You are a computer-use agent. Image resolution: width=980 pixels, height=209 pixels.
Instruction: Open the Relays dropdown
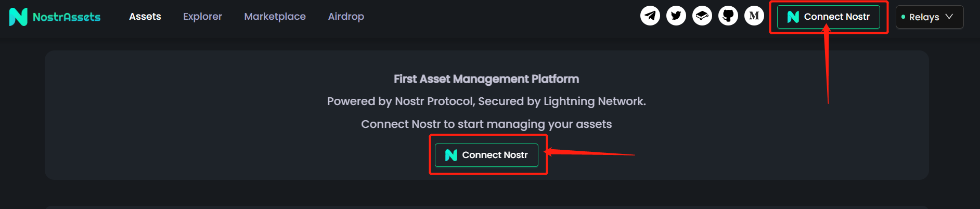(x=930, y=17)
